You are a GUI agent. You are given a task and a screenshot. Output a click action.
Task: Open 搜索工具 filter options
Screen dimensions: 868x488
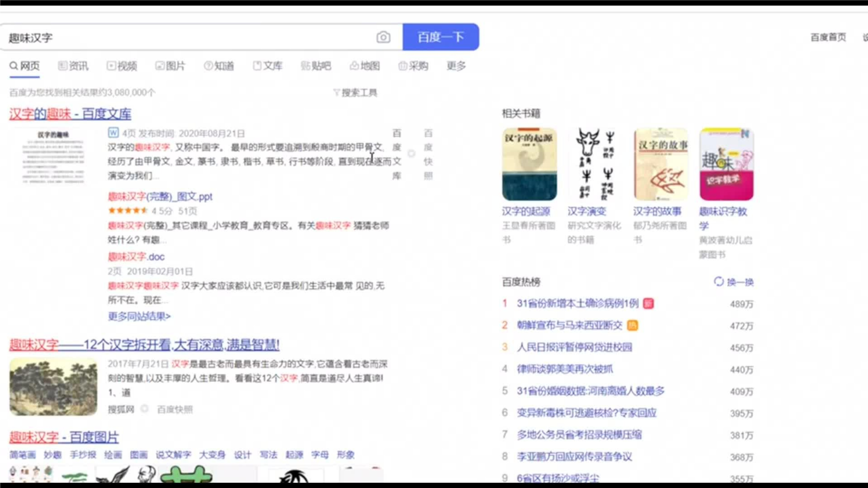click(x=355, y=93)
